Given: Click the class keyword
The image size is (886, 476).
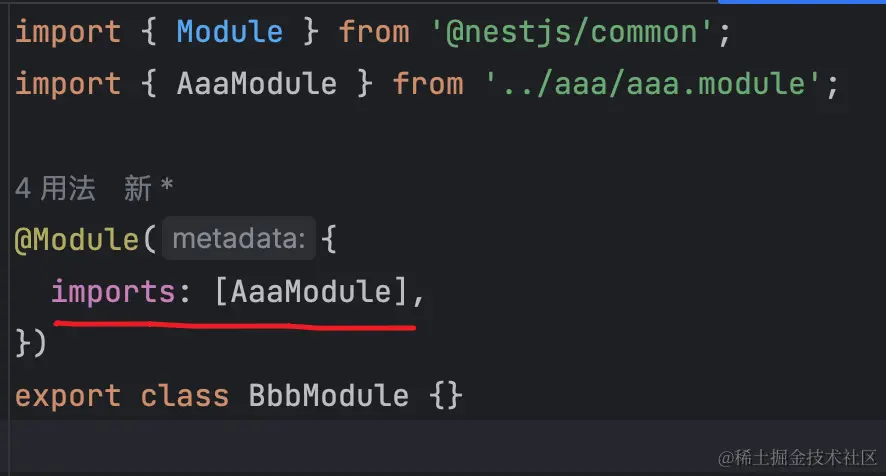Looking at the screenshot, I should pyautogui.click(x=184, y=395).
